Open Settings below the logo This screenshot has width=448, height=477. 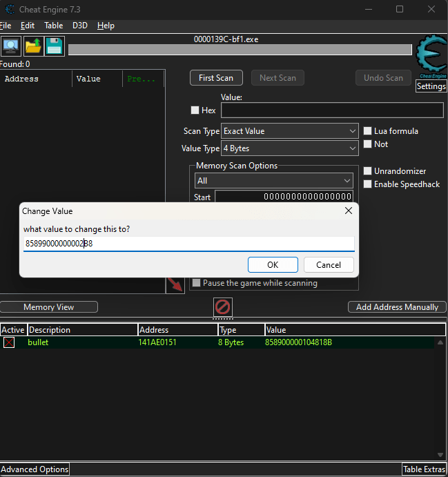click(x=431, y=86)
